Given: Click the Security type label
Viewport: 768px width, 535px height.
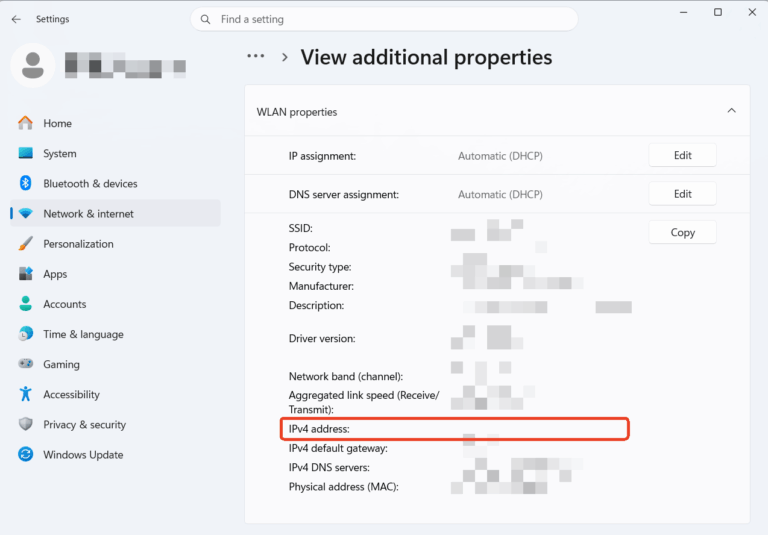Looking at the screenshot, I should pyautogui.click(x=320, y=267).
